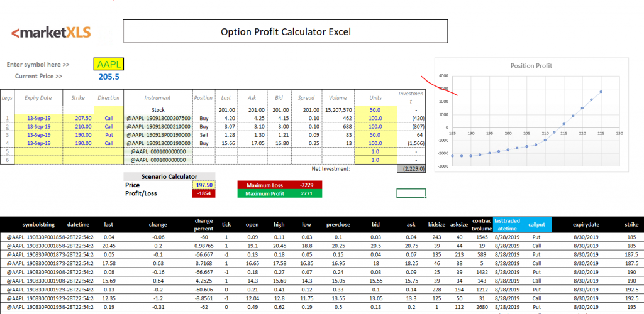Click the stock units cell 50.0

(375, 110)
